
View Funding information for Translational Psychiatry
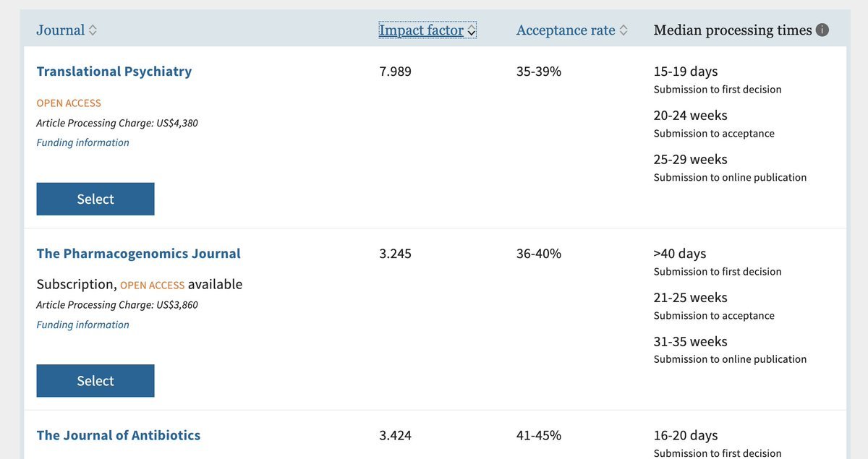pos(83,142)
